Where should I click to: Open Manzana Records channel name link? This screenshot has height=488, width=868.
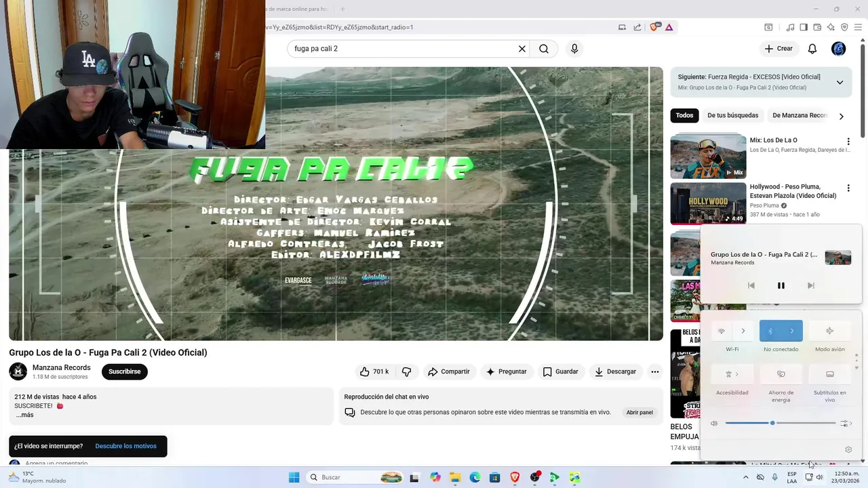coord(61,367)
